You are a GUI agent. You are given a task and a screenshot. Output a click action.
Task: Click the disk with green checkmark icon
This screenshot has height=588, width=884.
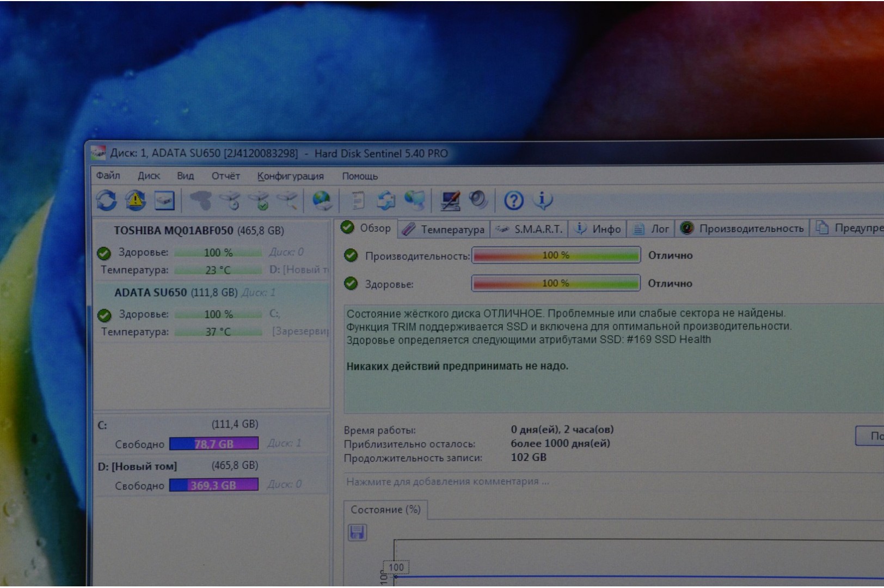(259, 200)
